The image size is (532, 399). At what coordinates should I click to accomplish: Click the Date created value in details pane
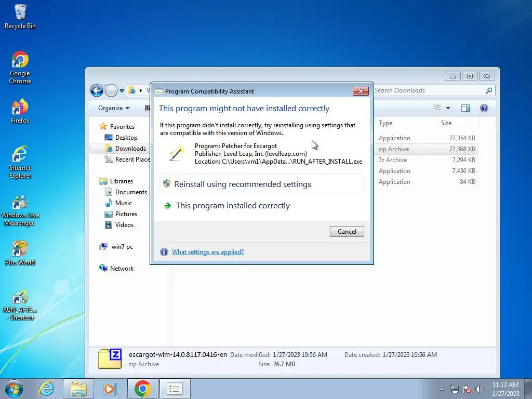(409, 354)
